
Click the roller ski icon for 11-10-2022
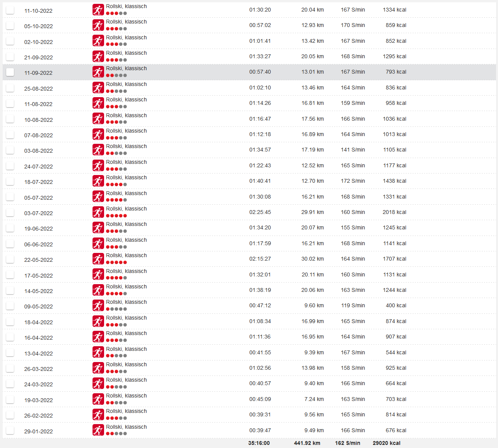pos(98,10)
